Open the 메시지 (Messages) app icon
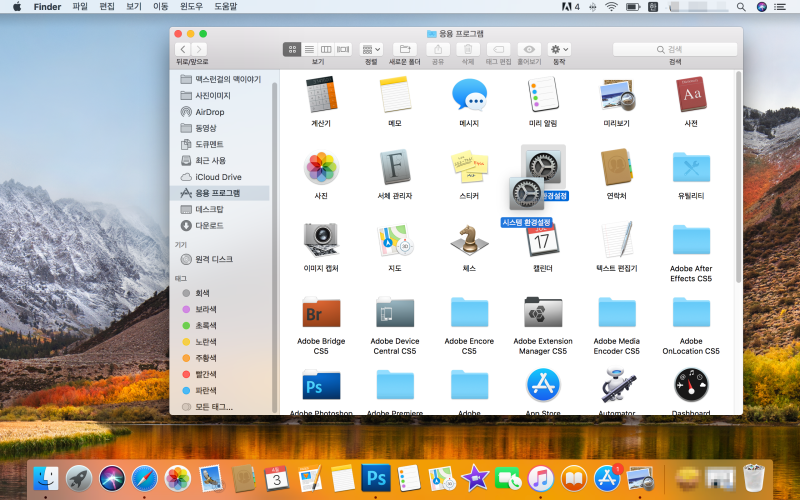Viewport: 800px width, 500px height. (469, 96)
